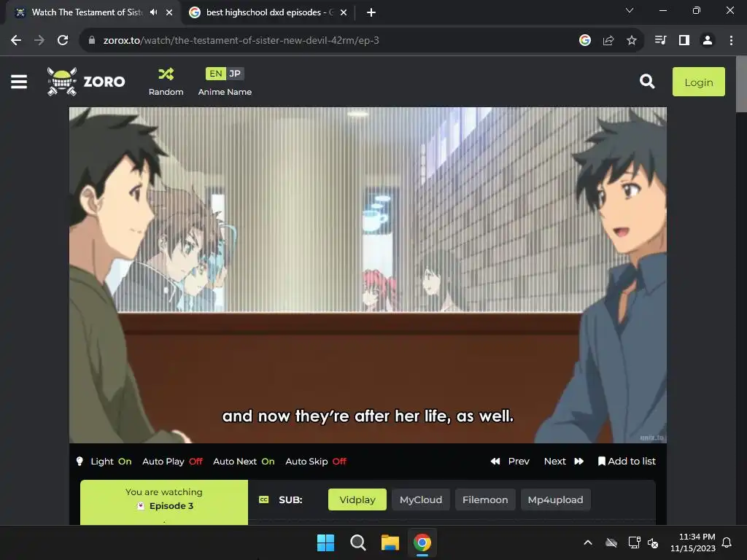This screenshot has width=747, height=560.
Task: Click the SUB closed caption icon
Action: pos(264,499)
